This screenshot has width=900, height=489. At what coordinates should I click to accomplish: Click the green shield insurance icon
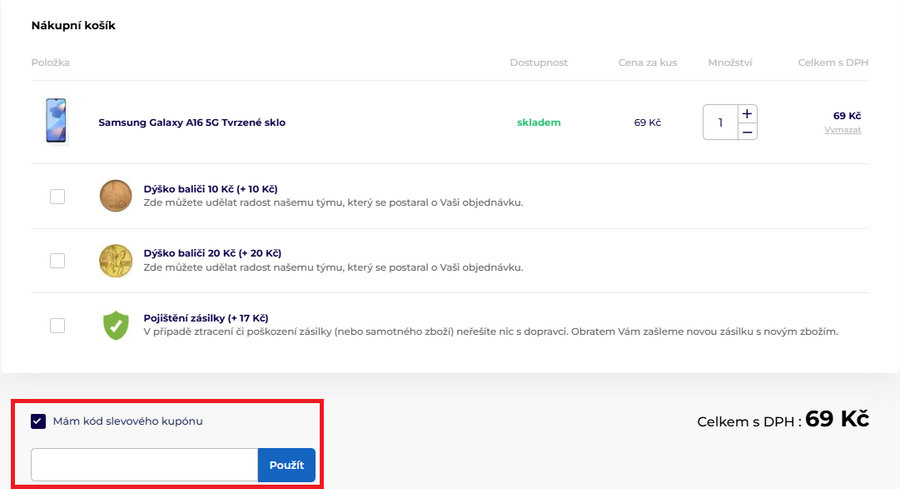(116, 325)
